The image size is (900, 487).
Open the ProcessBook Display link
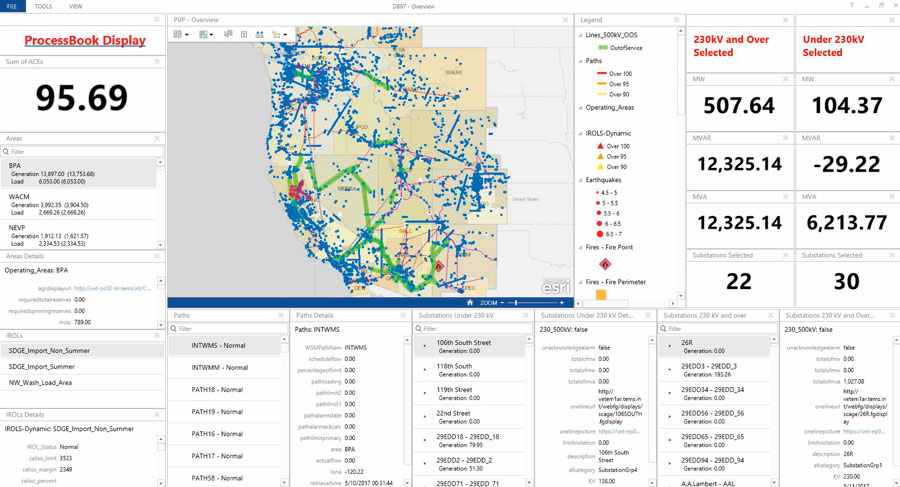click(x=85, y=41)
